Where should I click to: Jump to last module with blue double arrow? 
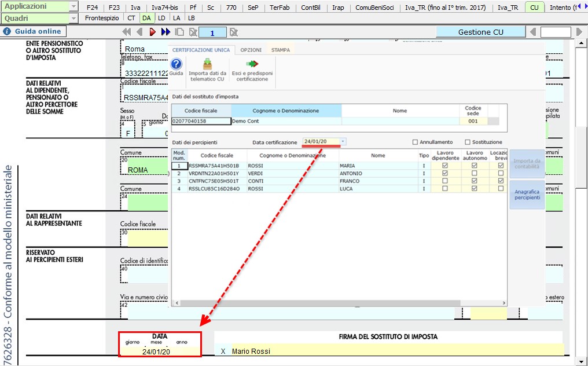(x=166, y=32)
